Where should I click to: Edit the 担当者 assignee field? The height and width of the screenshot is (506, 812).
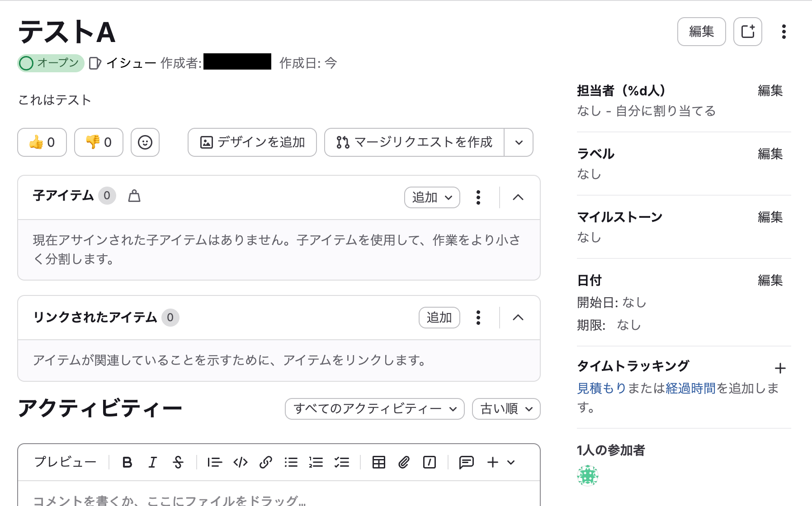point(770,91)
